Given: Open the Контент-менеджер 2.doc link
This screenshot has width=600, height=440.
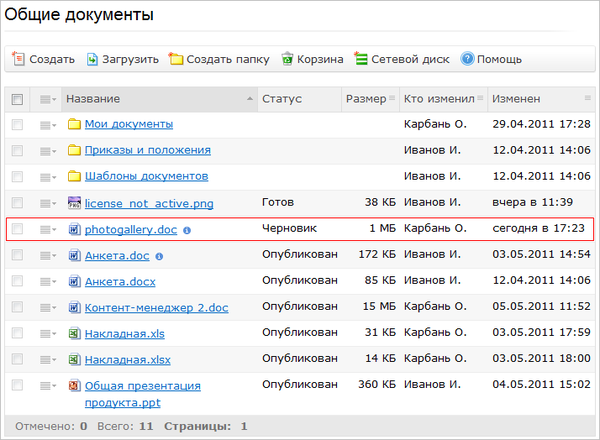Looking at the screenshot, I should click(x=157, y=308).
